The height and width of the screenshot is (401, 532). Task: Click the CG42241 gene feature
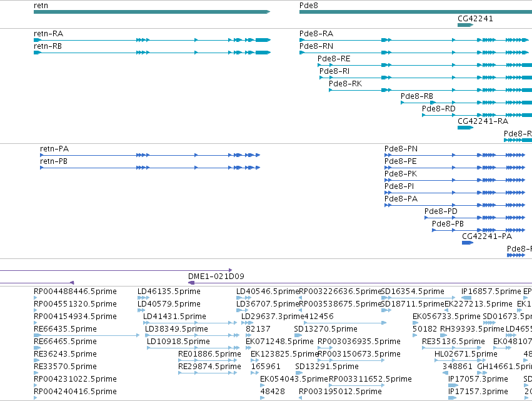point(465,25)
